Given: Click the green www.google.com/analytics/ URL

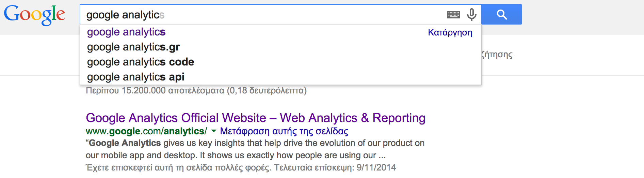Looking at the screenshot, I should 146,131.
